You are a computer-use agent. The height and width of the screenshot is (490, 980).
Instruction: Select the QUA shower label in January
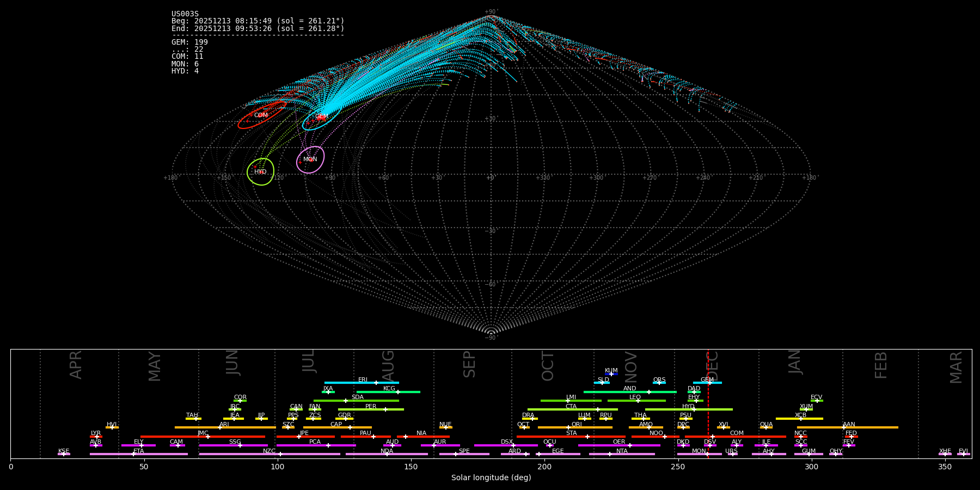click(x=766, y=424)
